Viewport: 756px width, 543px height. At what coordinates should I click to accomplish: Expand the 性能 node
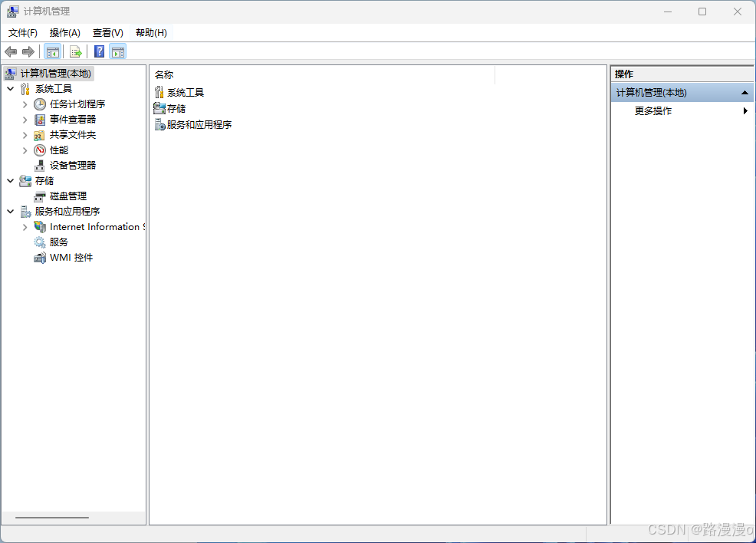pos(25,150)
